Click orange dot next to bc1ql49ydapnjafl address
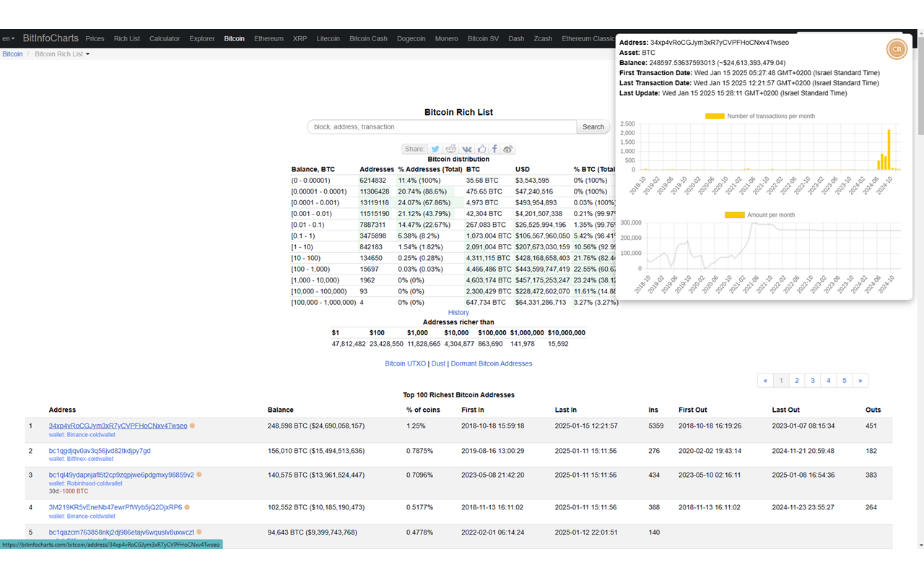Viewport: 924px width, 578px height. [199, 475]
